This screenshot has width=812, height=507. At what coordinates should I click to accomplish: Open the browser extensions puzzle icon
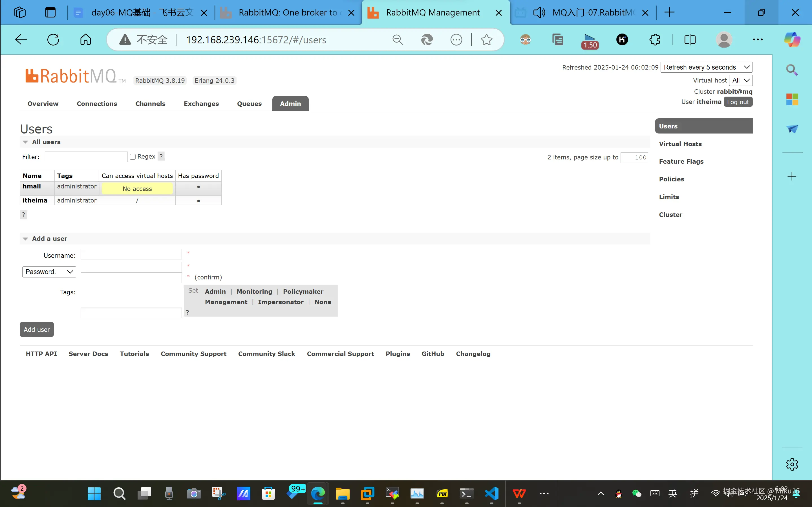655,39
